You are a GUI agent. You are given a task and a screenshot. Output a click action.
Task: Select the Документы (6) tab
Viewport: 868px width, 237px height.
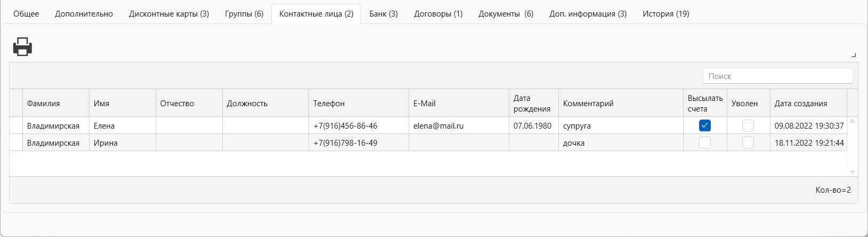point(506,14)
